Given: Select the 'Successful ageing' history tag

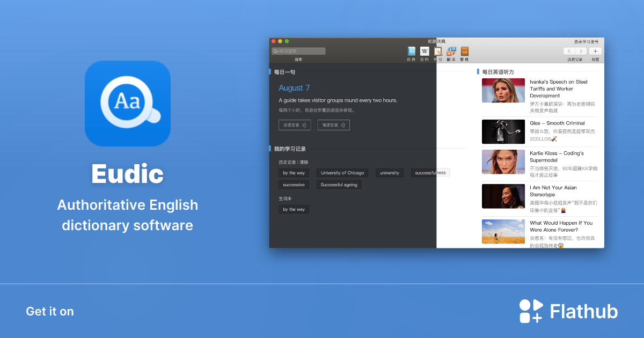Looking at the screenshot, I should point(339,184).
